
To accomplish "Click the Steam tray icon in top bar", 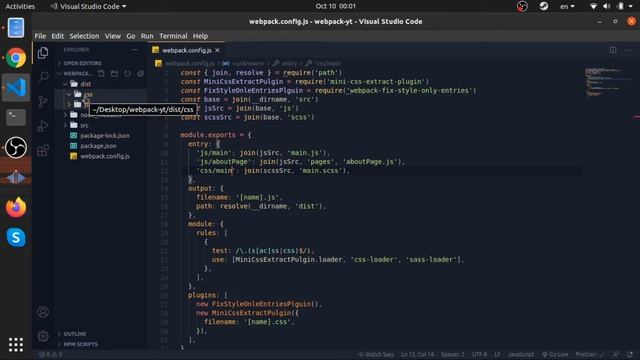I will [x=543, y=6].
